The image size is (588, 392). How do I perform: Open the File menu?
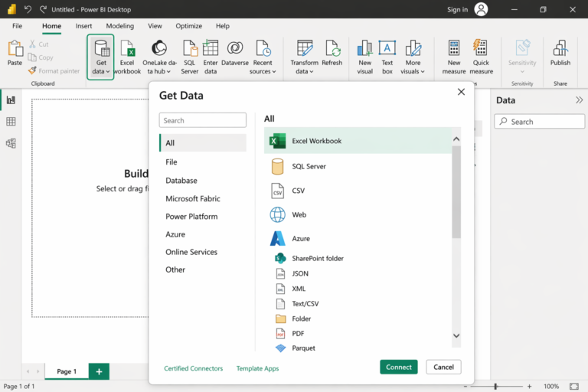point(18,26)
